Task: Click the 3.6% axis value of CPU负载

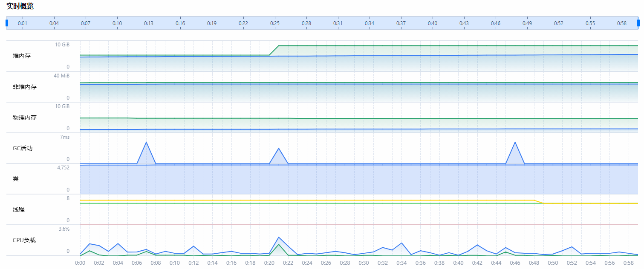Action: [x=64, y=229]
